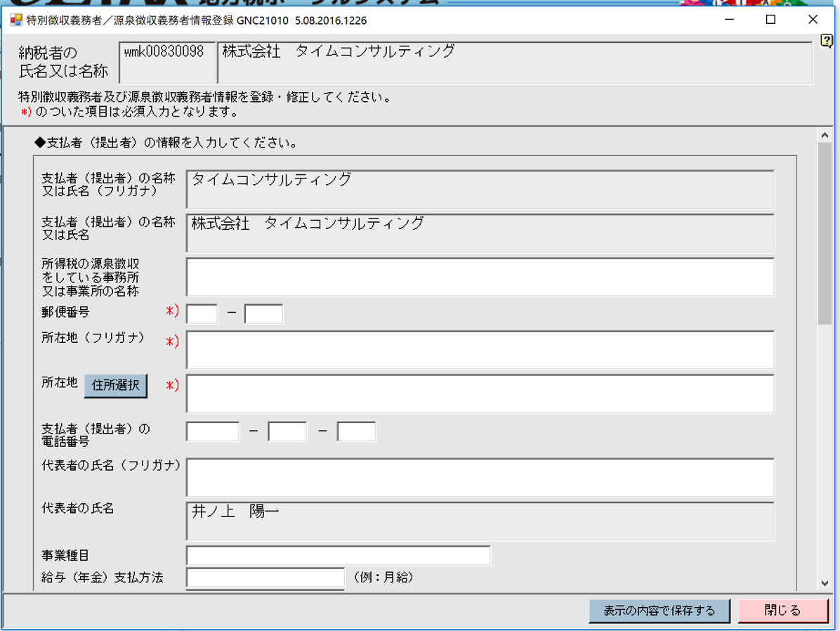Image resolution: width=840 pixels, height=631 pixels.
Task: Focus the 所在地（フリガナ） input field
Action: (480, 349)
